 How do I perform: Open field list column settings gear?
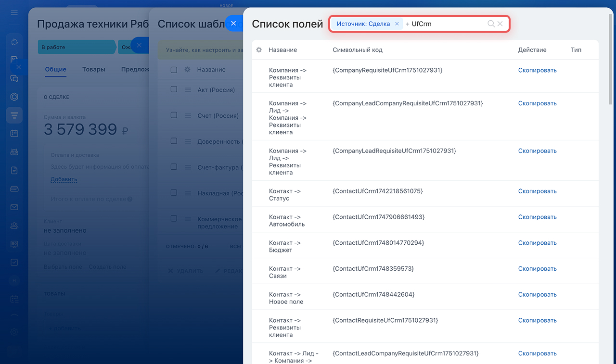tap(259, 50)
